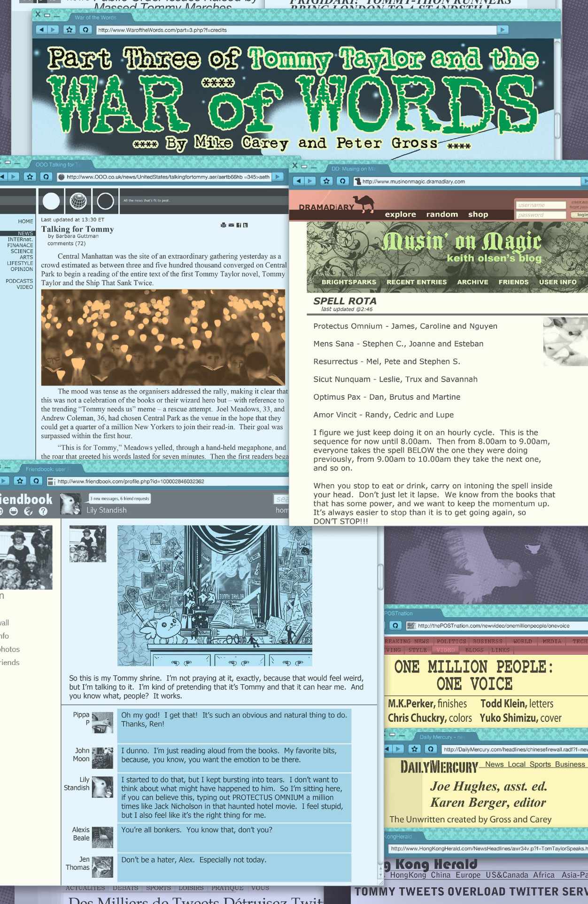The width and height of the screenshot is (588, 904).
Task: Email the Talking for Tommy article
Action: (x=231, y=225)
